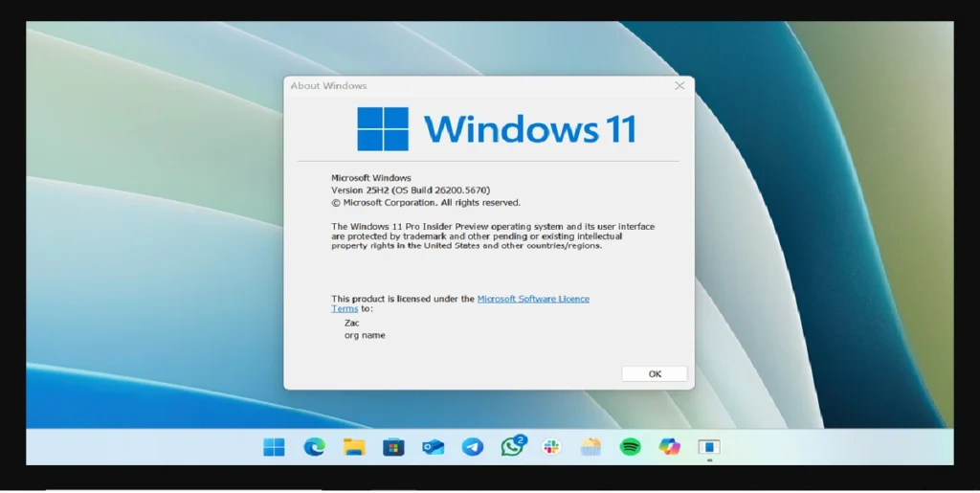Screen dimensions: 980x493
Task: Open the Terms link
Action: click(x=345, y=308)
